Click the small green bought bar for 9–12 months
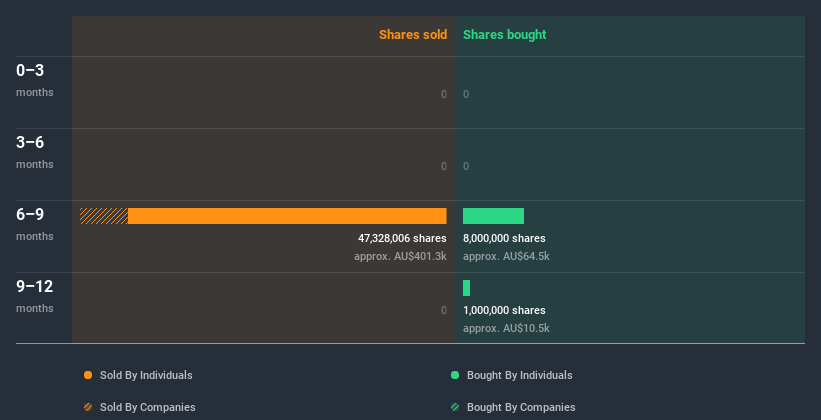 [467, 288]
